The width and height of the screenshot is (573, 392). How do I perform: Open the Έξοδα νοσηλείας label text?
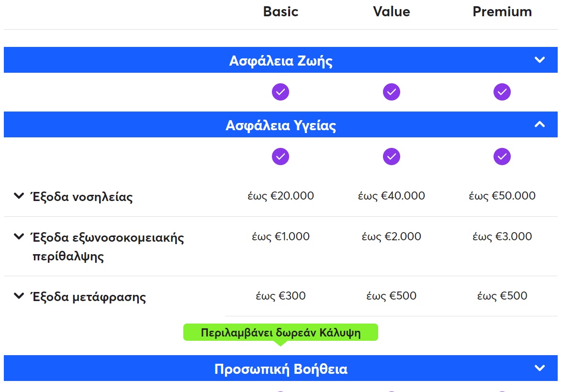pyautogui.click(x=82, y=197)
